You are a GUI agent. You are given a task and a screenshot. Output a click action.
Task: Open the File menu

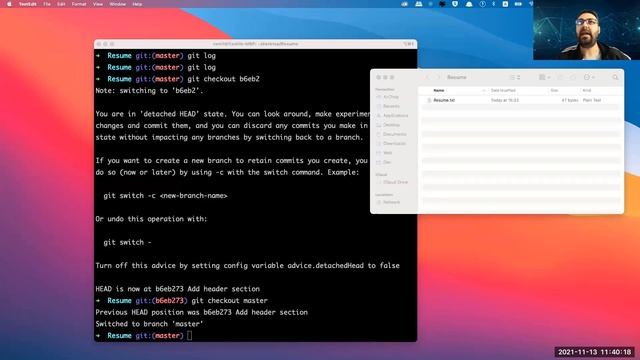(x=47, y=4)
